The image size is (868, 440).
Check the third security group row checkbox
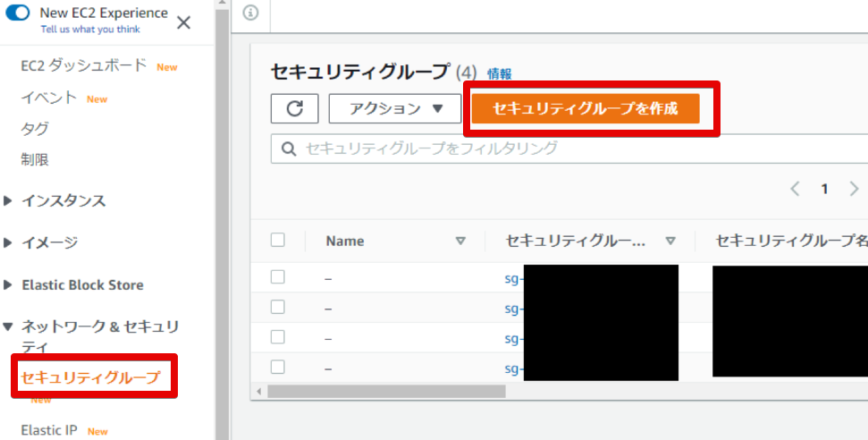[278, 337]
